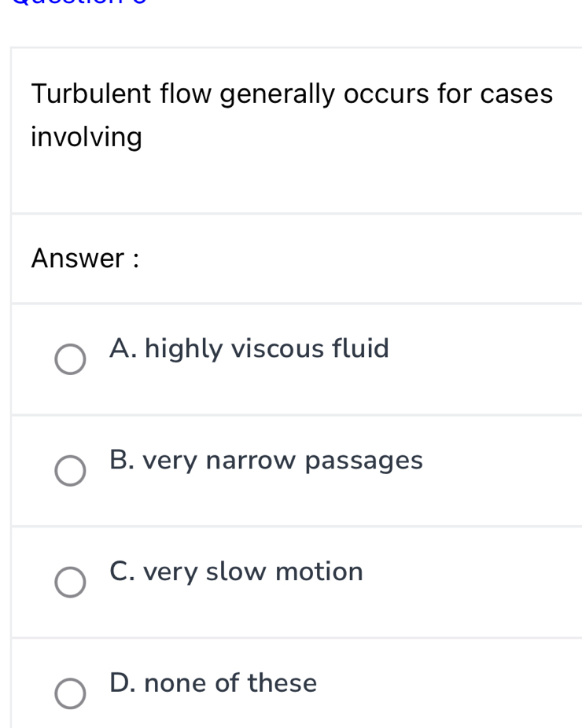The height and width of the screenshot is (728, 582).
Task: Click the word "cases" in the question
Action: point(517,94)
